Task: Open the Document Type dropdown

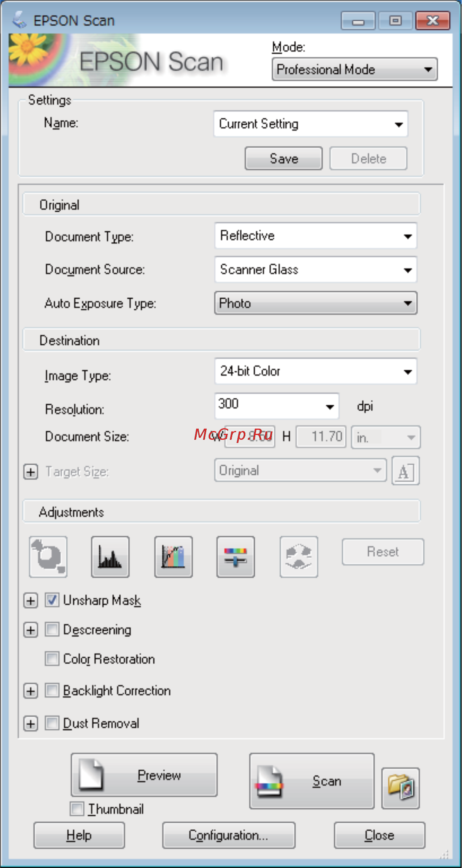Action: [316, 236]
